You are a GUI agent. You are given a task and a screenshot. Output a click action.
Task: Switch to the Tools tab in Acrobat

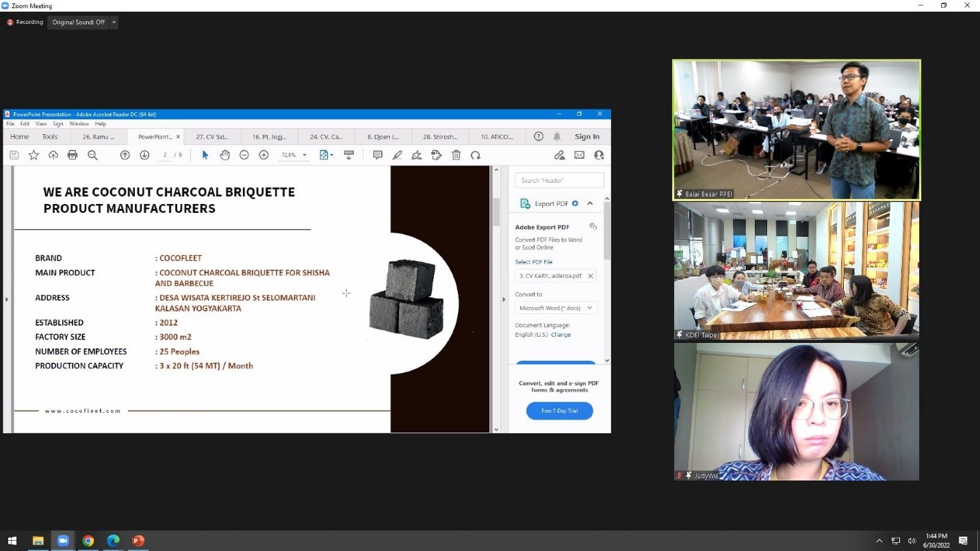[50, 136]
